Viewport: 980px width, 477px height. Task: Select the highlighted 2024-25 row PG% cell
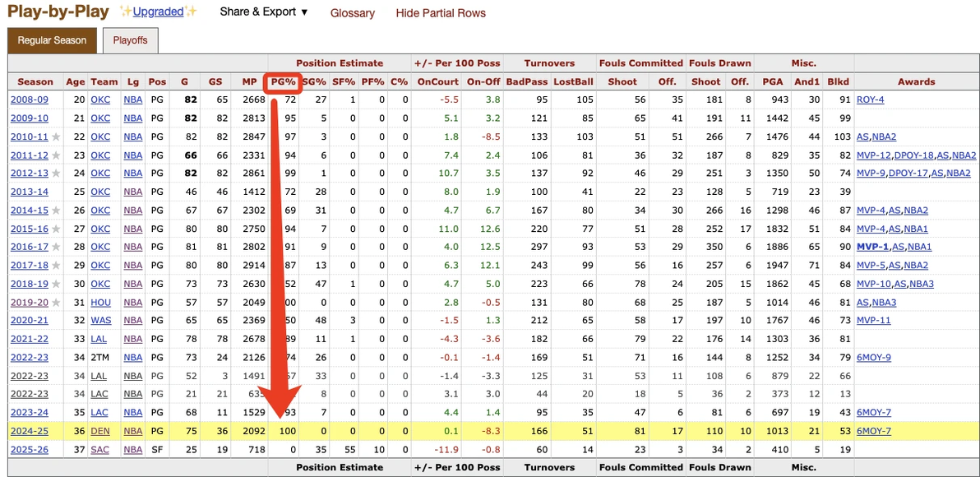[284, 432]
